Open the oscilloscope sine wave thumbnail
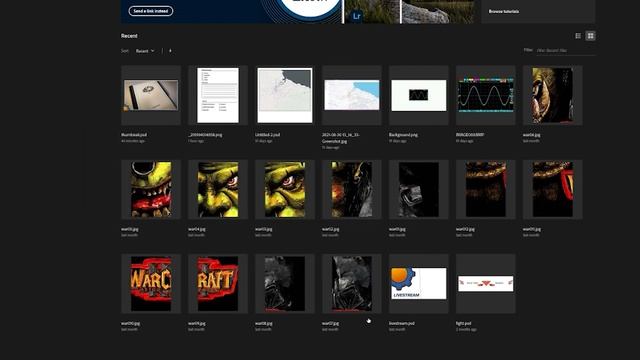This screenshot has width=640, height=360. pos(486,95)
